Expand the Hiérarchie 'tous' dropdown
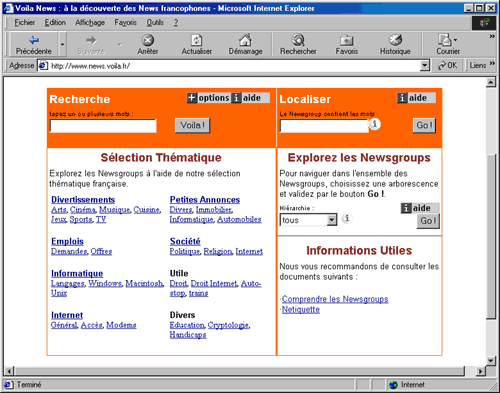 (332, 220)
